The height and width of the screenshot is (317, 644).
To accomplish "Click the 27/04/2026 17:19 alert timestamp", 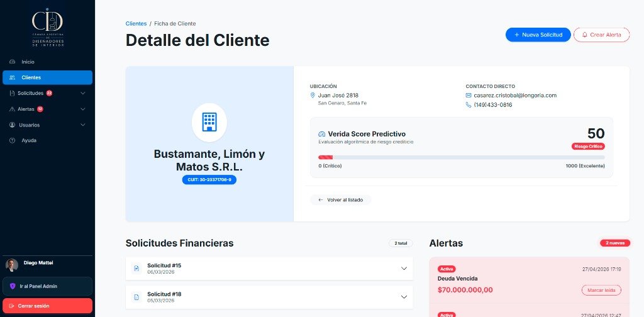I will 601,269.
